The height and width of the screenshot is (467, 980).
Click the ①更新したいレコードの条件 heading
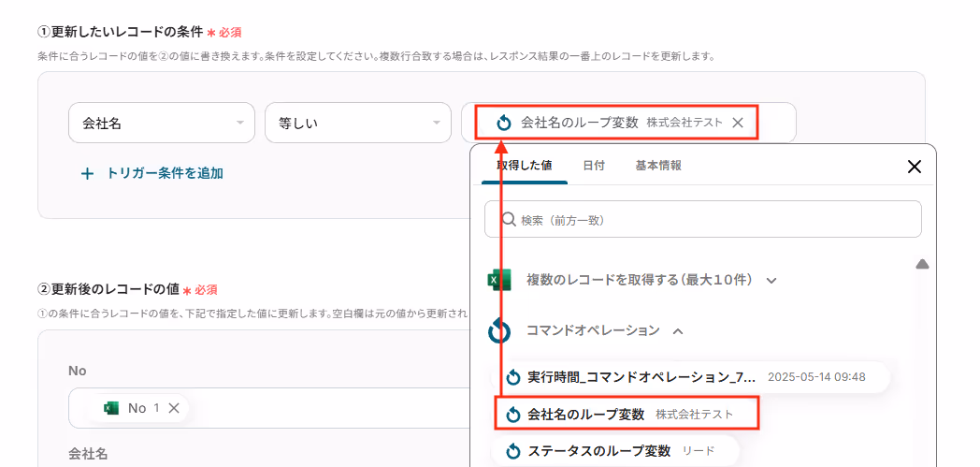click(121, 31)
